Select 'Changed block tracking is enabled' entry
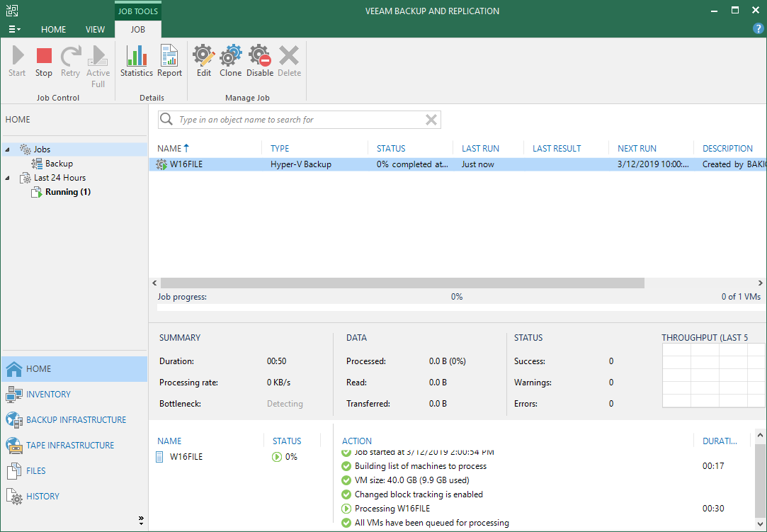Viewport: 767px width, 532px height. click(419, 494)
